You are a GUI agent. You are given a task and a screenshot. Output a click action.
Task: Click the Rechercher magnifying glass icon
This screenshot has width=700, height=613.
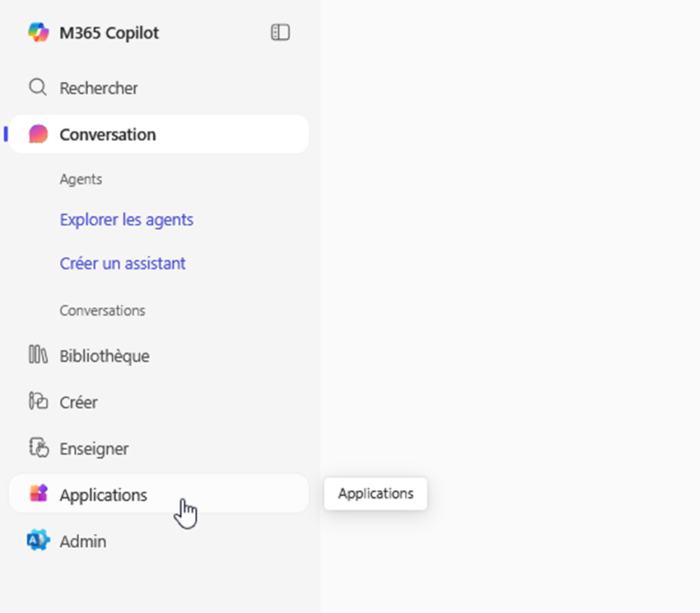(x=38, y=87)
